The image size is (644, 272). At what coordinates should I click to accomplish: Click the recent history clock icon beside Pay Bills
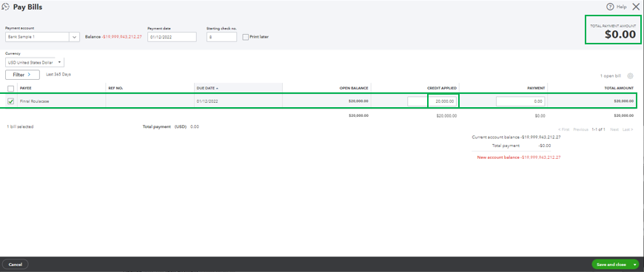[6, 7]
